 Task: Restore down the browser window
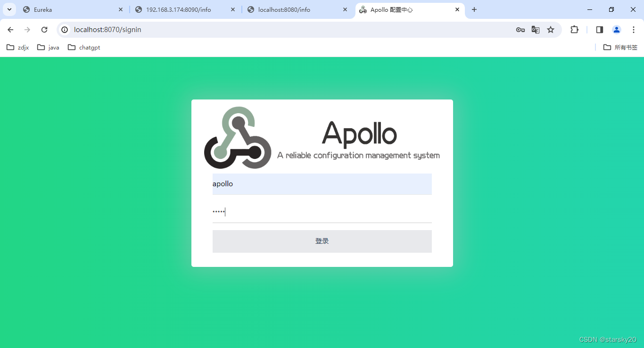pos(611,9)
